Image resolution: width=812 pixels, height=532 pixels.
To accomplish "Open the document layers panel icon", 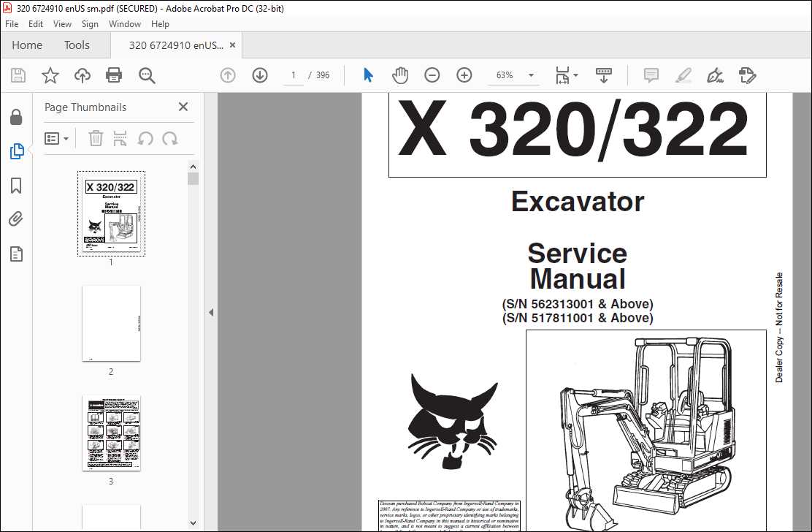I will pos(16,254).
